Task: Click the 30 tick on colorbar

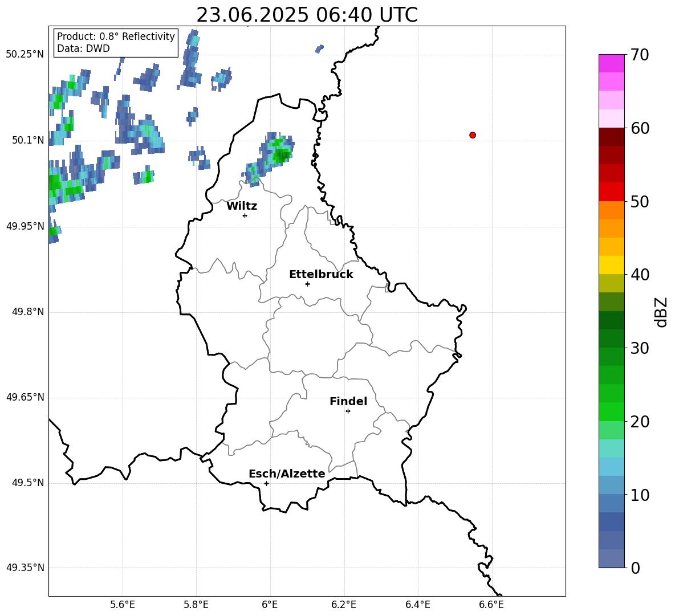Action: (x=640, y=348)
